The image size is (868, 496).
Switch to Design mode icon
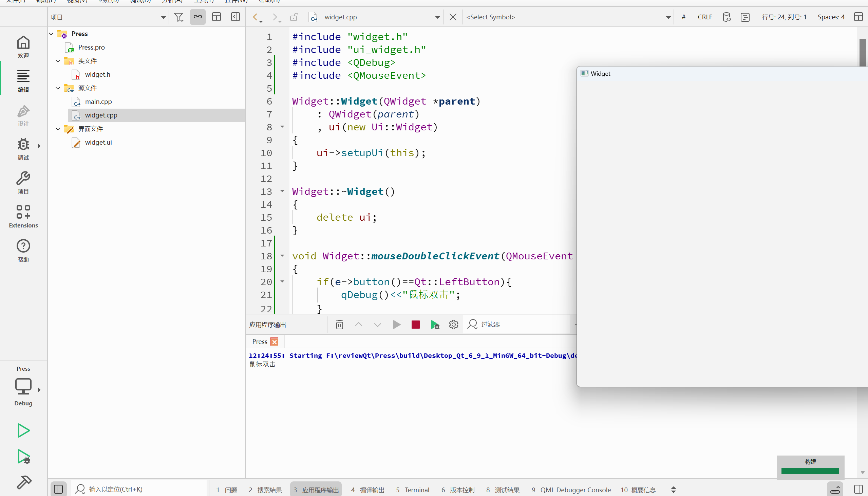23,115
